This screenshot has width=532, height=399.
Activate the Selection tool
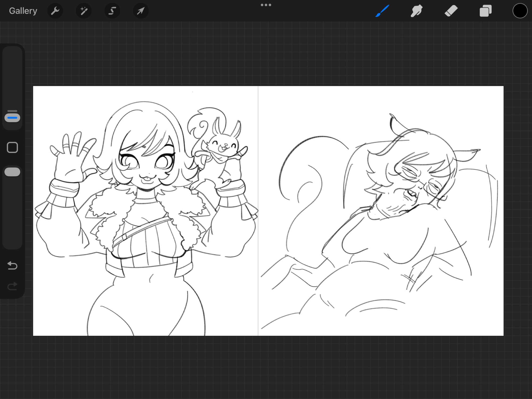click(112, 11)
